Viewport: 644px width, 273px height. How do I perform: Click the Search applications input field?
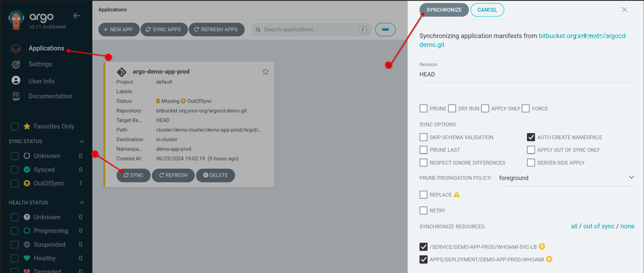(309, 29)
